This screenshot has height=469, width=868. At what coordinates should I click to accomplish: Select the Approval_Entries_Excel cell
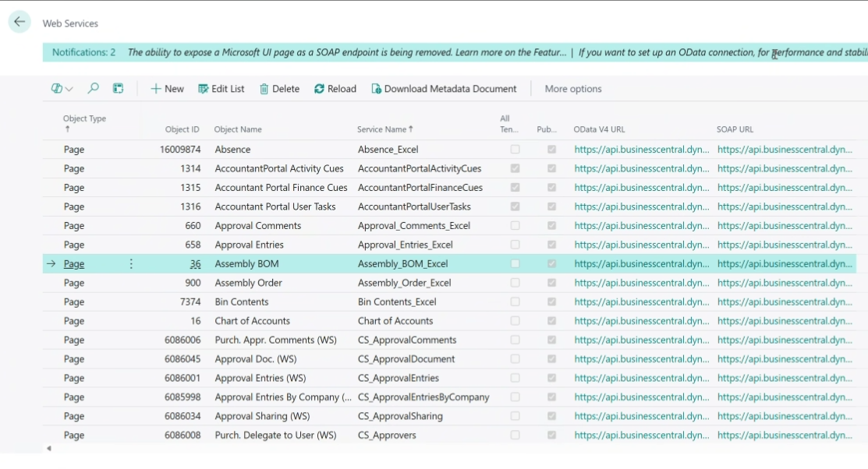pos(406,245)
